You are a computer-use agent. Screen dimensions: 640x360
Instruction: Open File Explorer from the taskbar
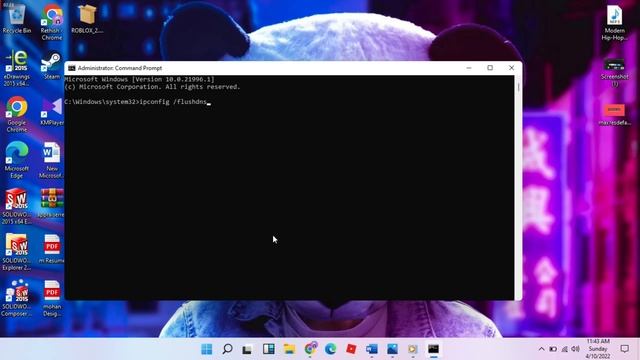(x=289, y=349)
